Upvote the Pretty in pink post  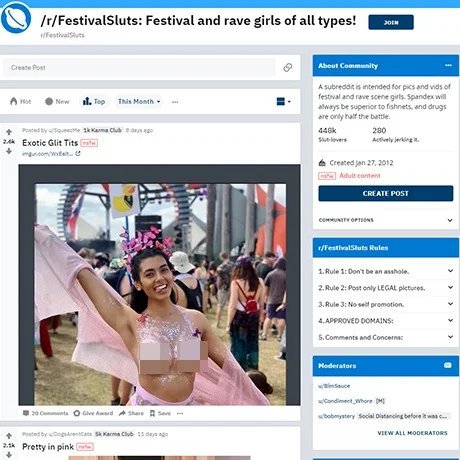(x=9, y=436)
